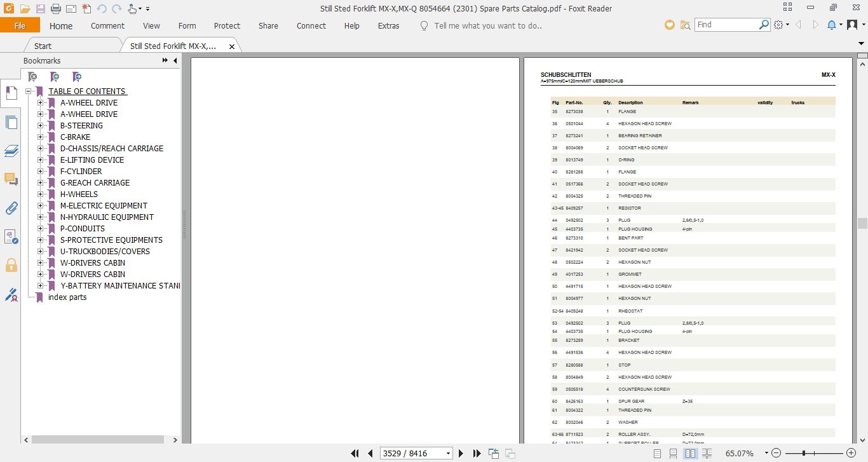Click the magnifier search button in Find

coord(764,25)
